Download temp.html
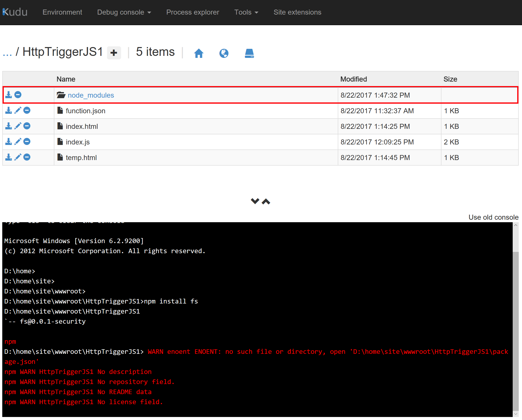The width and height of the screenshot is (522, 420). click(9, 157)
